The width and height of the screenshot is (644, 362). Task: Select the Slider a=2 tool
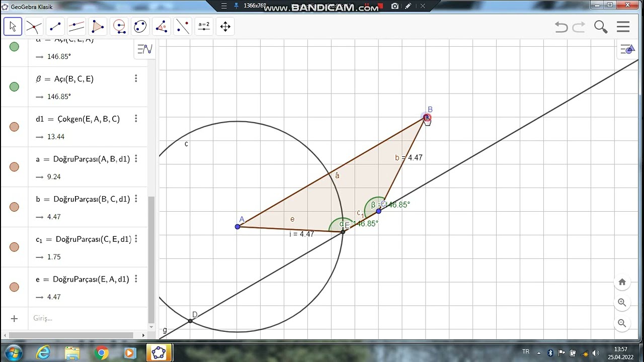[x=204, y=26]
